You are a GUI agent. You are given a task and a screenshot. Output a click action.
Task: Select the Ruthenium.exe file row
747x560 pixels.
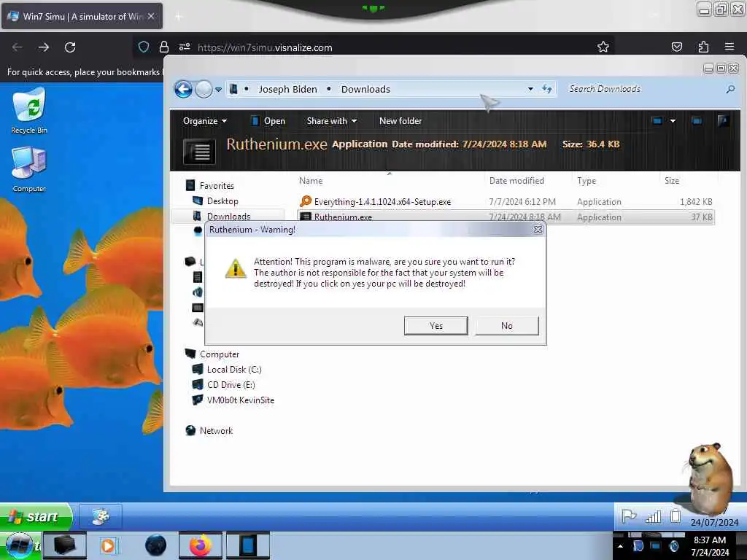pyautogui.click(x=506, y=217)
